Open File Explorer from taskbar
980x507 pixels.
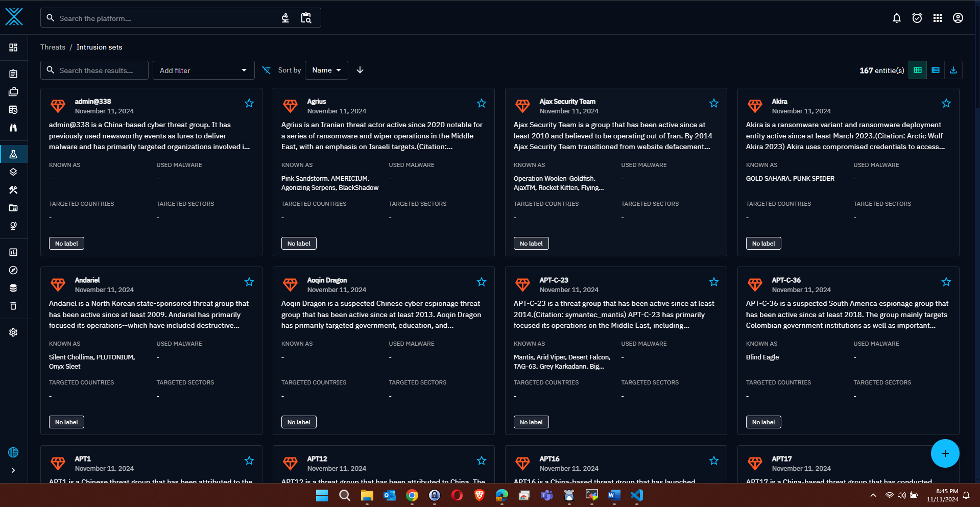pos(367,495)
